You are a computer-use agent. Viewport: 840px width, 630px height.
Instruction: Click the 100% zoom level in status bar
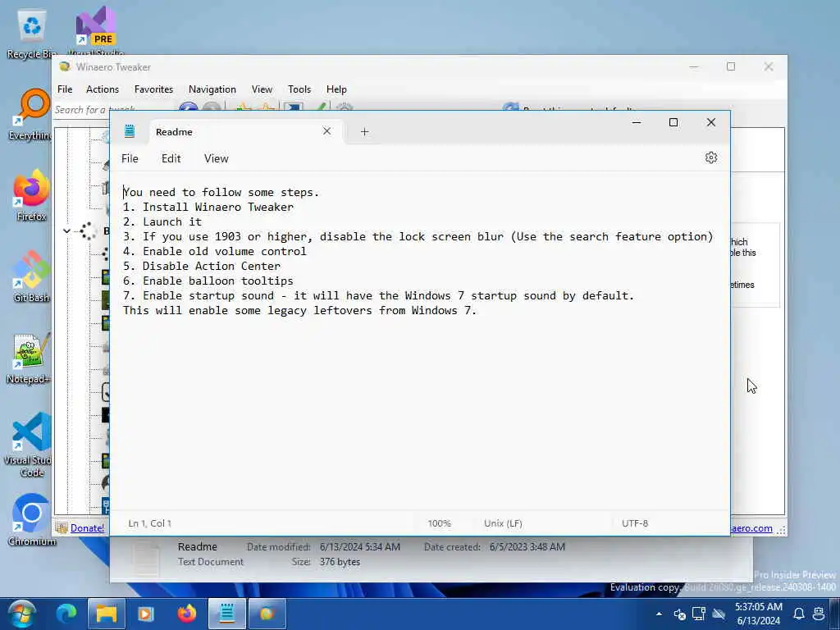(440, 523)
